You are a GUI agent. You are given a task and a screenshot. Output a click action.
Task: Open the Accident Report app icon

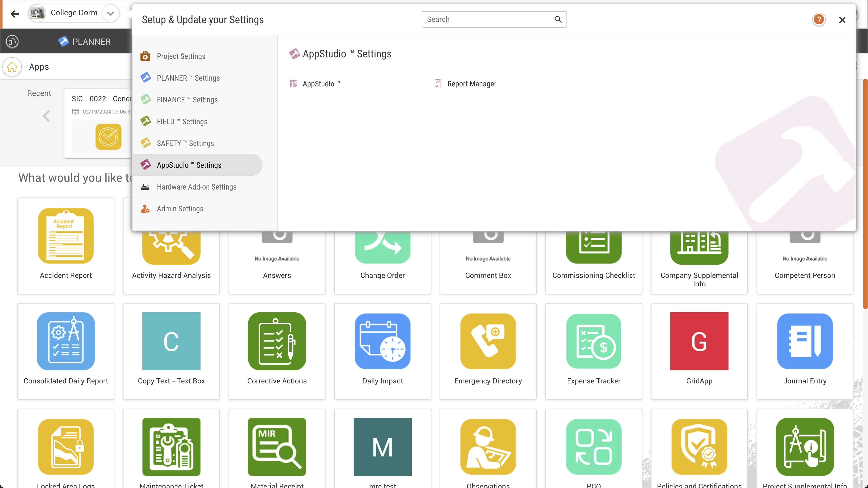coord(66,236)
